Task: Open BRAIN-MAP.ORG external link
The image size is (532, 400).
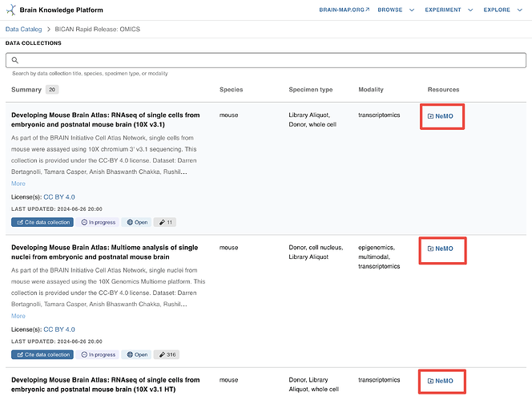Action: click(344, 10)
